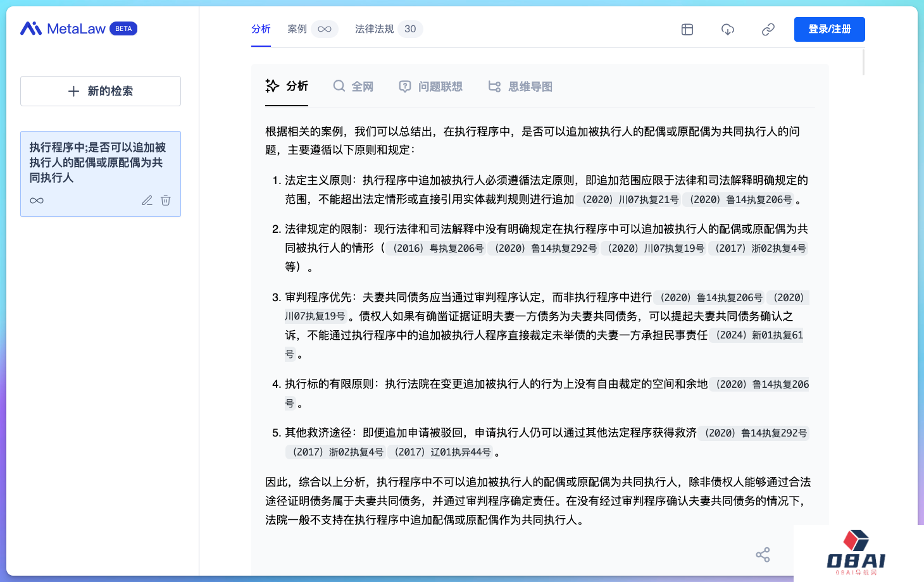Open case citation (2020) 川07执复21号
This screenshot has width=924, height=582.
tap(630, 200)
